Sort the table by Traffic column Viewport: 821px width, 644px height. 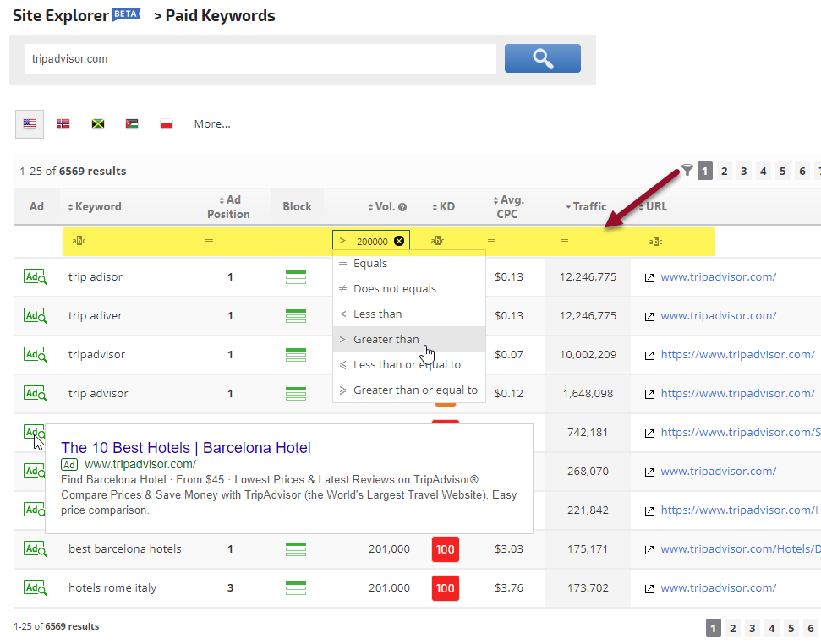(589, 206)
